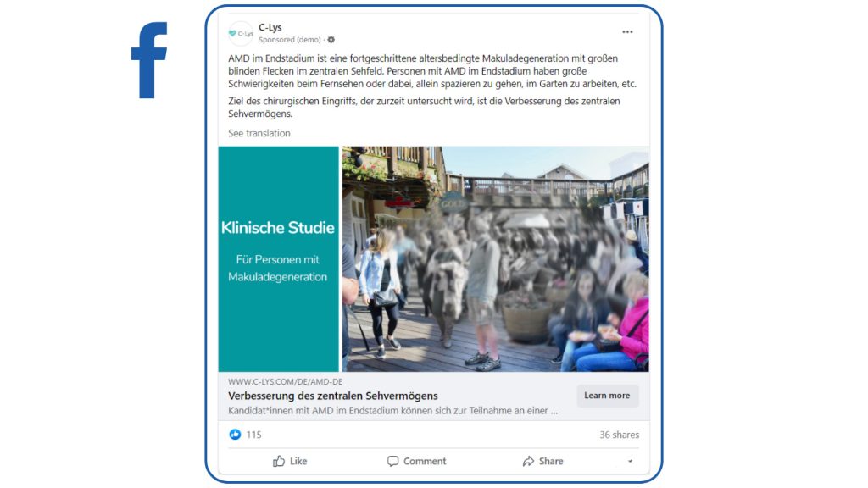Viewport: 868px width, 488px height.
Task: Click the Kandidat*innen description text
Action: [393, 411]
